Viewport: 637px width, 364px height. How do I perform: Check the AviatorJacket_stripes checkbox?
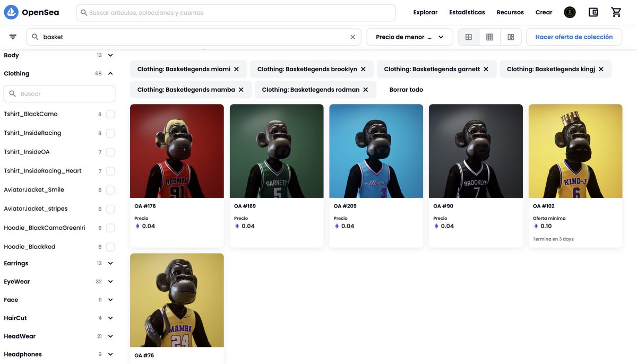point(110,209)
